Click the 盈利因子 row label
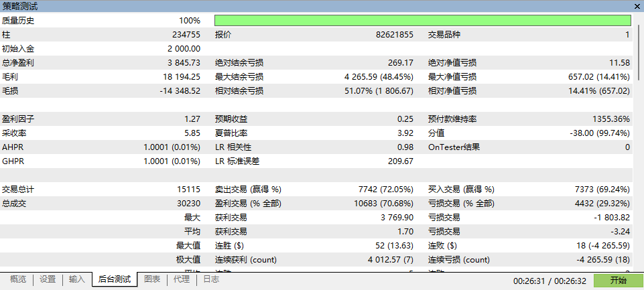Image resolution: width=644 pixels, height=290 pixels. pyautogui.click(x=18, y=119)
